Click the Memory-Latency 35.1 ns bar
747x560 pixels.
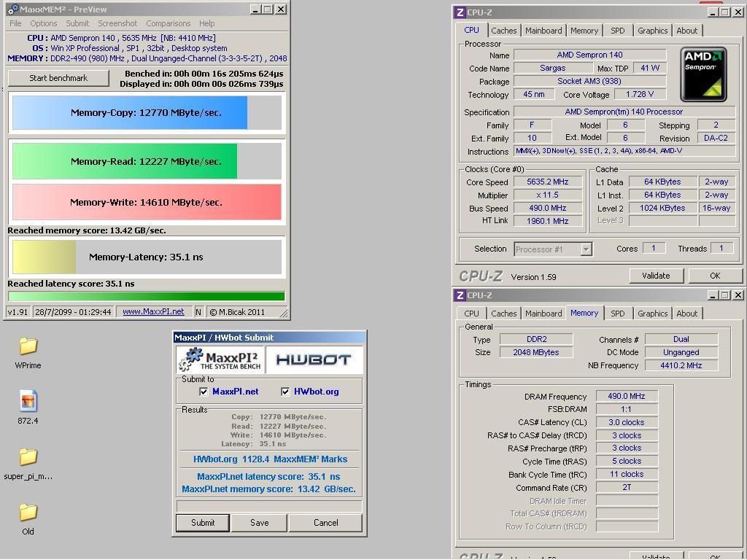tap(147, 257)
